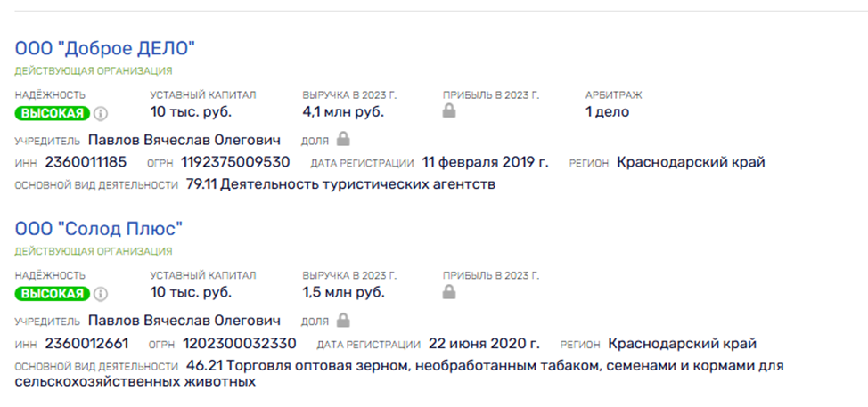Open the 1 дело arbitration entry

(607, 111)
